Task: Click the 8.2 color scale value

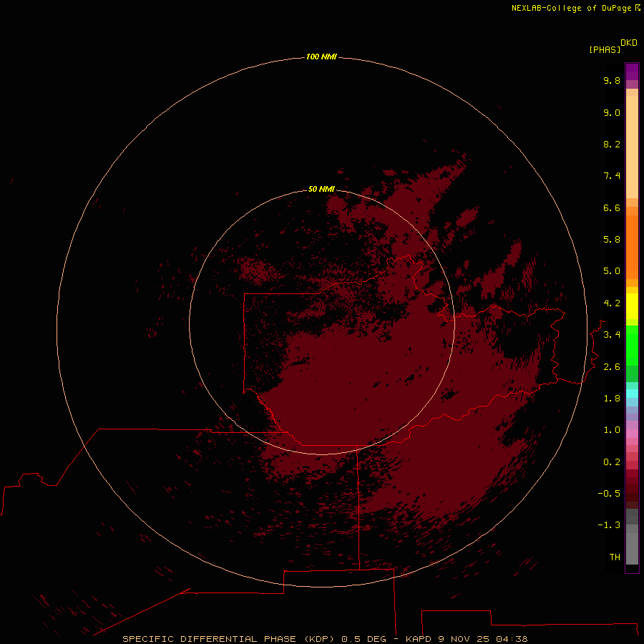Action: pos(612,144)
